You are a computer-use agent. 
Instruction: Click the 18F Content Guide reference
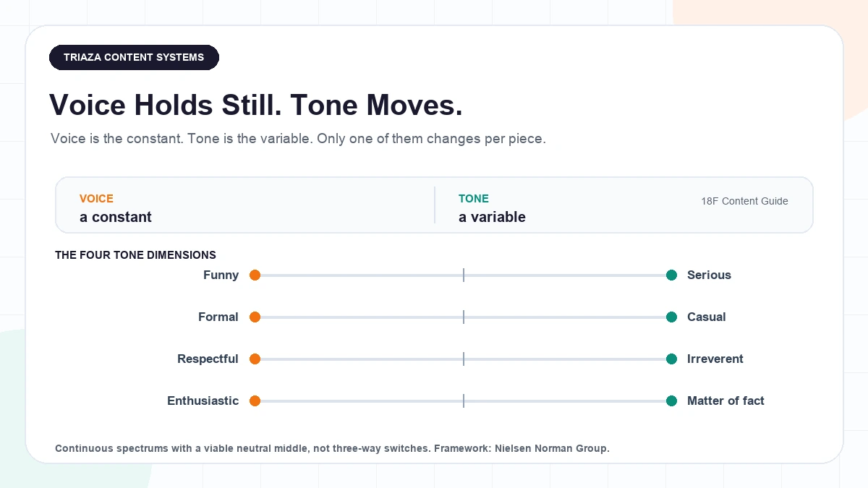744,201
